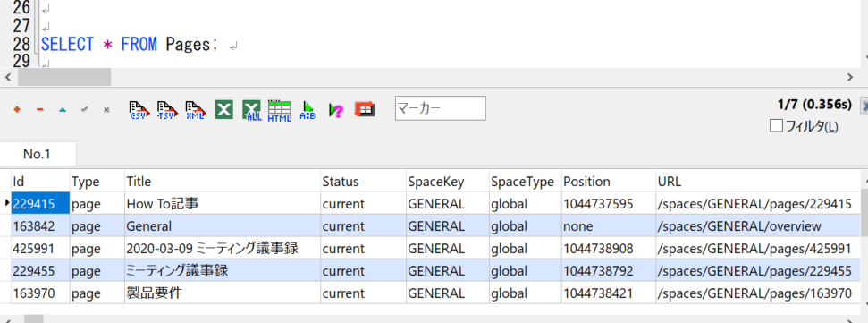Screen dimensions: 868x323
Task: Select the Title cell ミーティング議事録 in row 229455
Action: tap(223, 270)
